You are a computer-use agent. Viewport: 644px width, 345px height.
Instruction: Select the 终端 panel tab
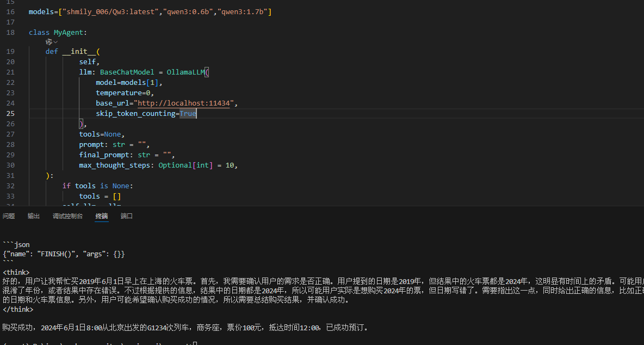(x=102, y=216)
